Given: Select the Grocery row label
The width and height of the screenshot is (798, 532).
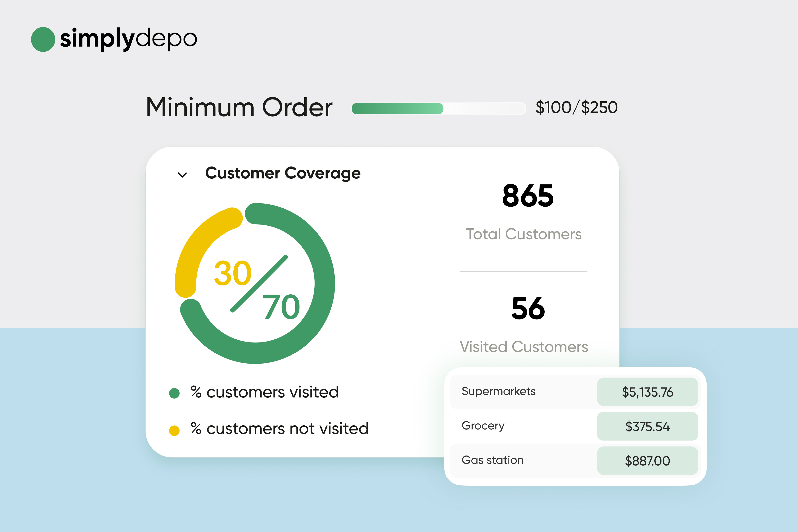Looking at the screenshot, I should (x=483, y=426).
